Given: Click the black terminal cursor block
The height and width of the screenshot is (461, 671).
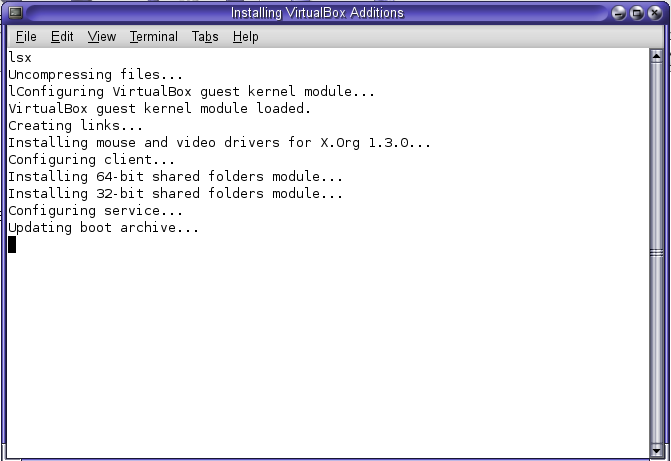Looking at the screenshot, I should click(12, 245).
